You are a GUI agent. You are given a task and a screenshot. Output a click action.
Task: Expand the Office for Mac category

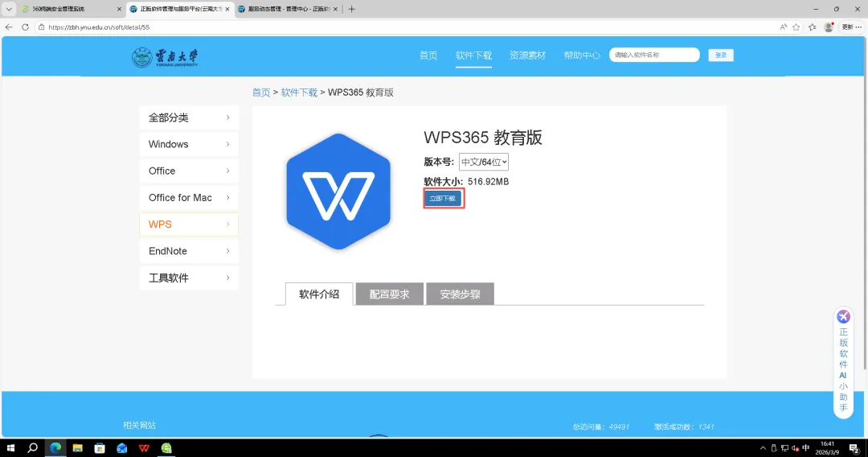189,198
